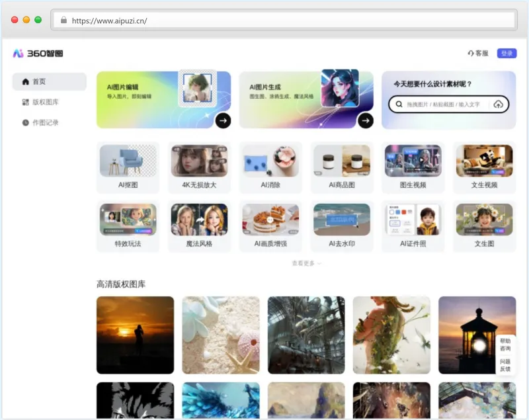Launch the 图生视频 image-to-video tool
Screen dimensions: 529x420
(413, 167)
